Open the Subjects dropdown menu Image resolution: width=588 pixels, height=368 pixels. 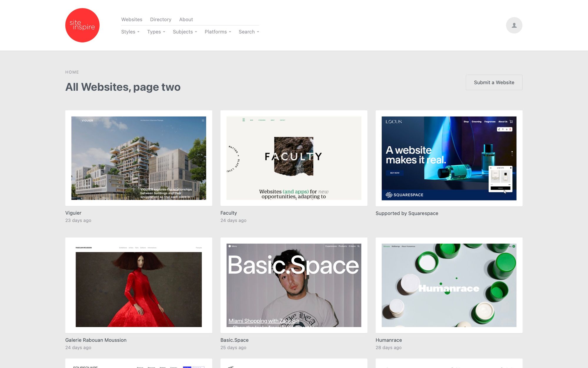185,32
